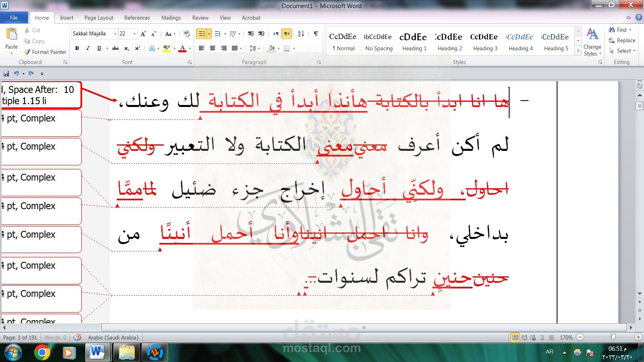This screenshot has height=362, width=644.
Task: Toggle Bold formatting
Action: coord(77,48)
